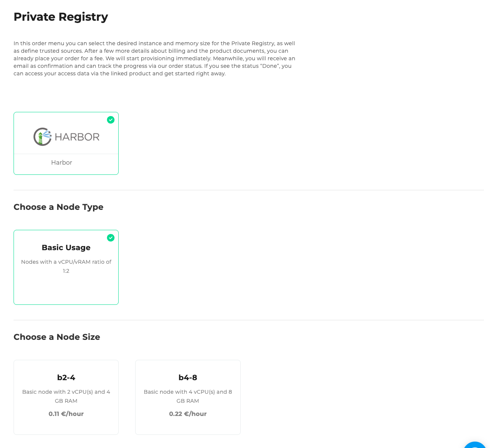This screenshot has height=448, width=490.
Task: Click the HARBOR wordmark inside the card
Action: (x=77, y=136)
